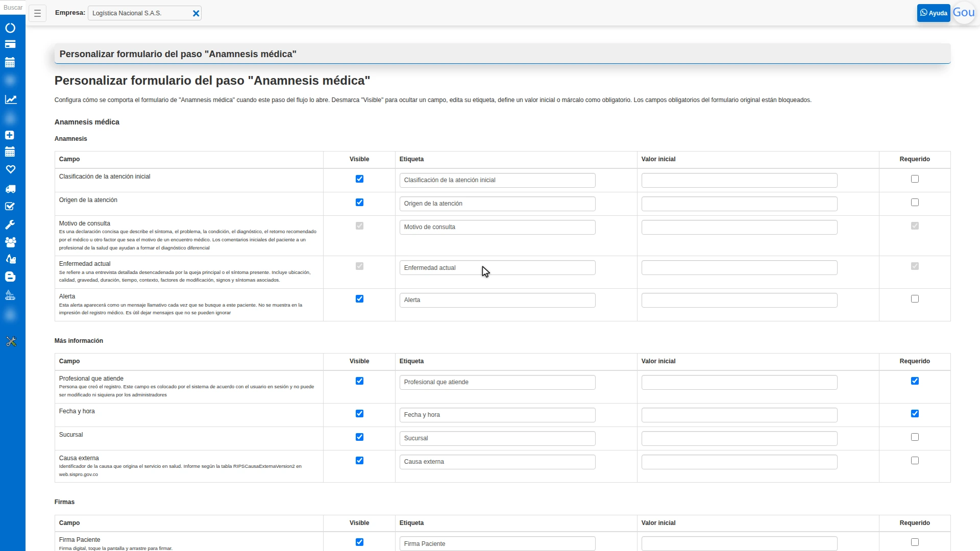
Task: Edit the Origen de la atención label field
Action: (497, 204)
